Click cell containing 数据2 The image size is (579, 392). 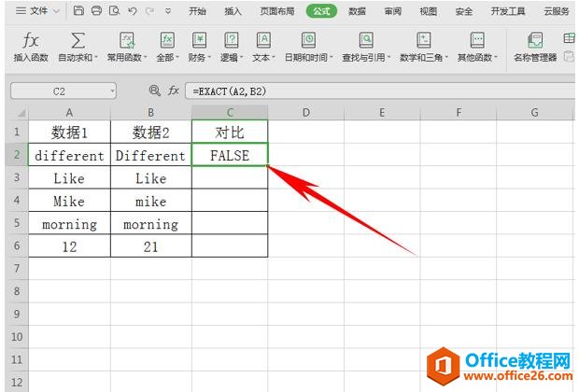click(151, 132)
